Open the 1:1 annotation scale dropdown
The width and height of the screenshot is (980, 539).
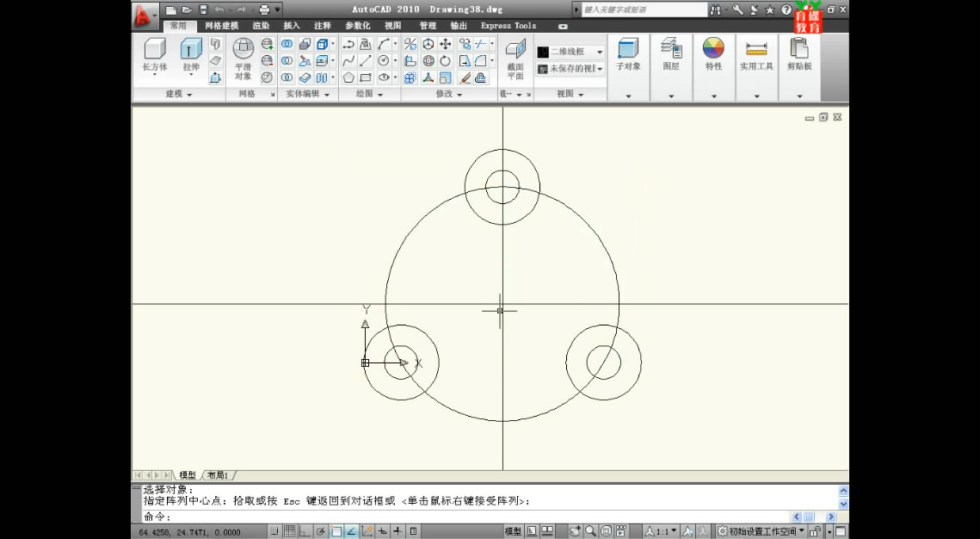tap(662, 531)
